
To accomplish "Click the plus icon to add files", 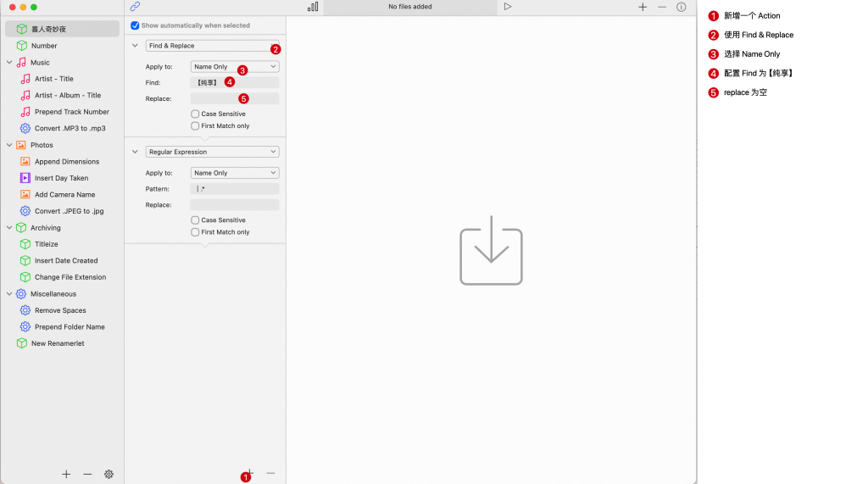I will coord(643,7).
